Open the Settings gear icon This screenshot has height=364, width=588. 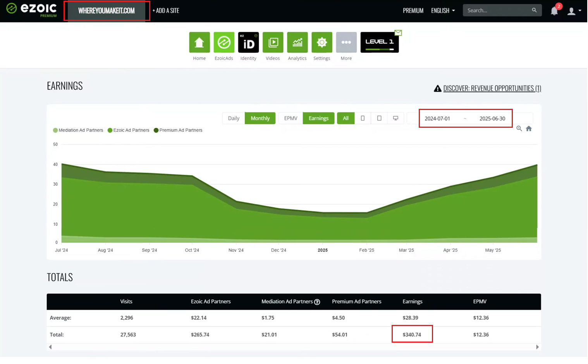click(322, 42)
